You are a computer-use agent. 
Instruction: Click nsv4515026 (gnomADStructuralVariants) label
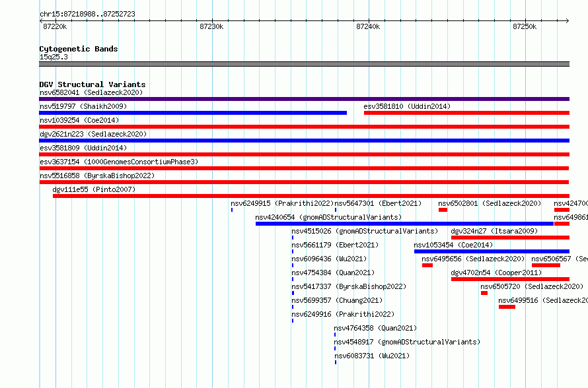tap(365, 231)
